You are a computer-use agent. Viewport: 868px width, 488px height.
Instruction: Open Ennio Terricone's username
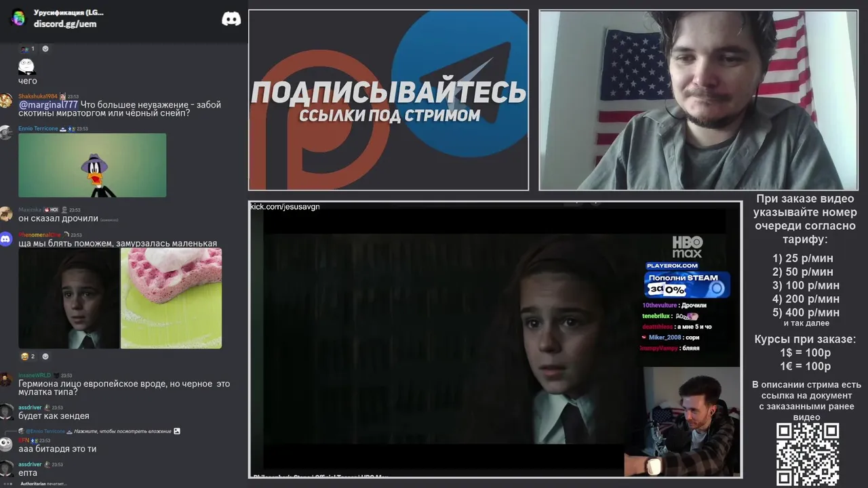[x=38, y=128]
